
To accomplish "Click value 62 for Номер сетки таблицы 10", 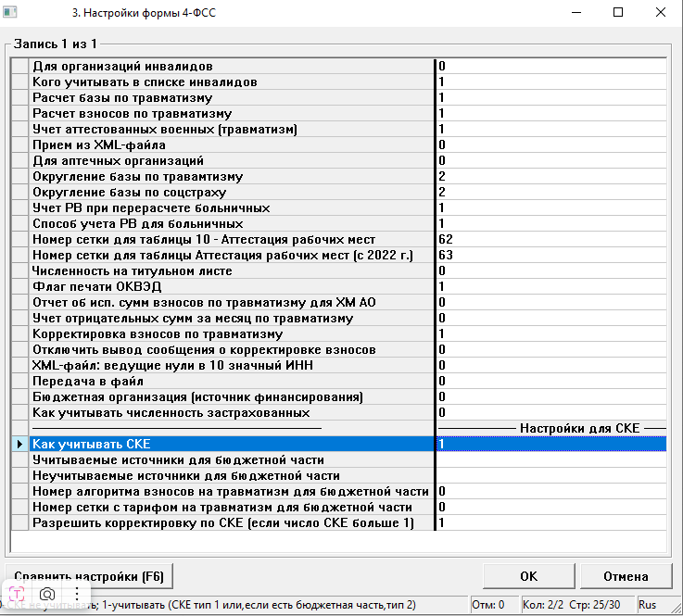I will [550, 239].
